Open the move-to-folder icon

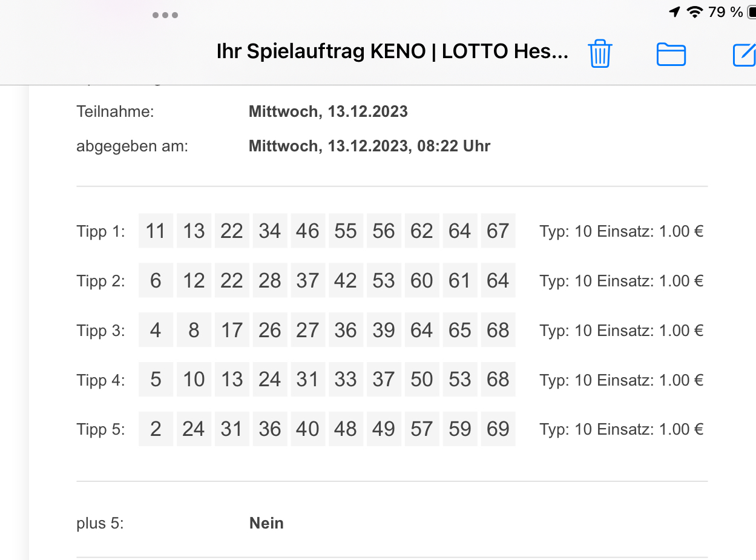click(x=671, y=54)
